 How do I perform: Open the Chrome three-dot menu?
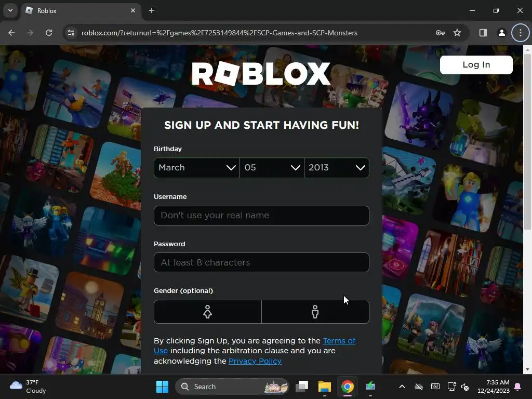tap(521, 33)
